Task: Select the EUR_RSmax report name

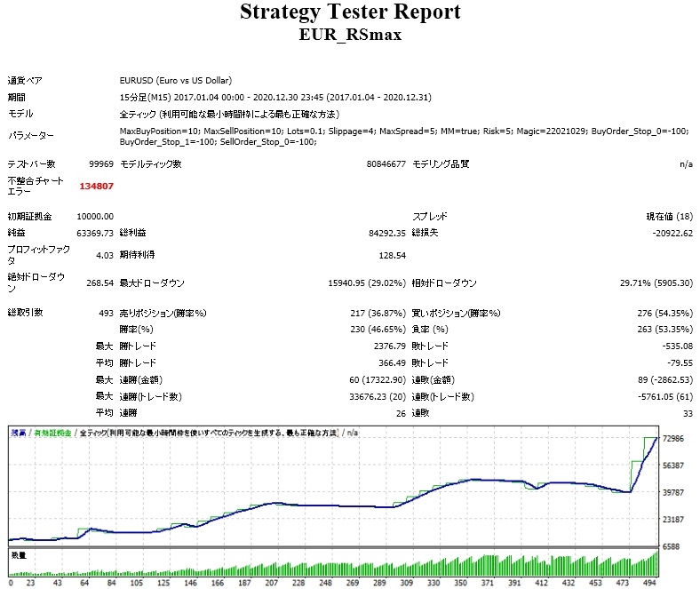Action: pos(350,35)
